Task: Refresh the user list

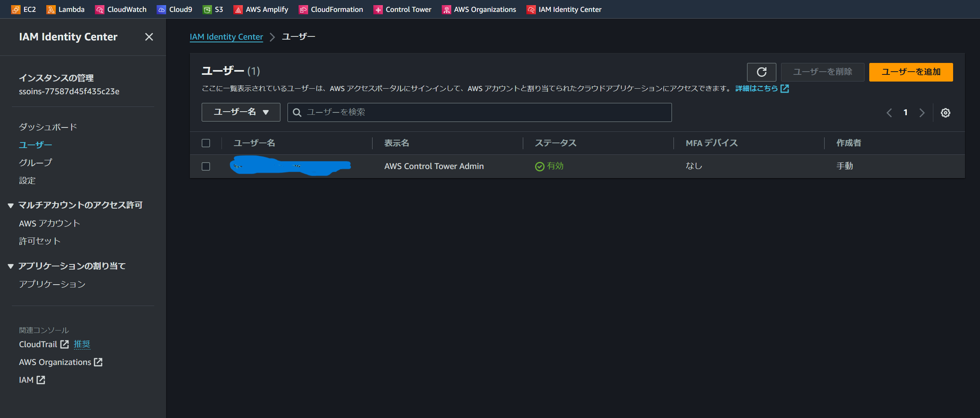Action: tap(761, 72)
